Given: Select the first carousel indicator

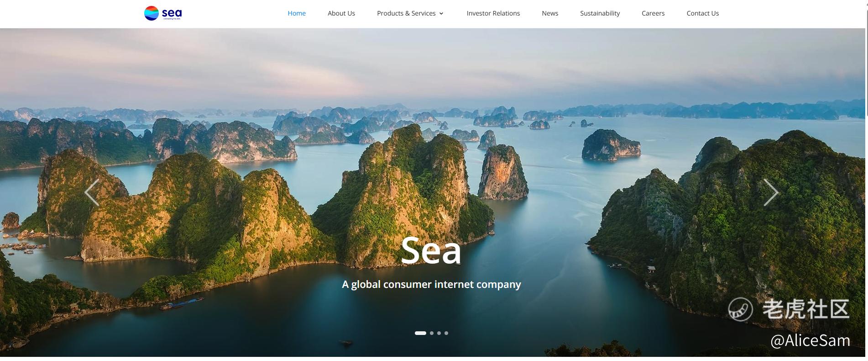Looking at the screenshot, I should click(420, 333).
